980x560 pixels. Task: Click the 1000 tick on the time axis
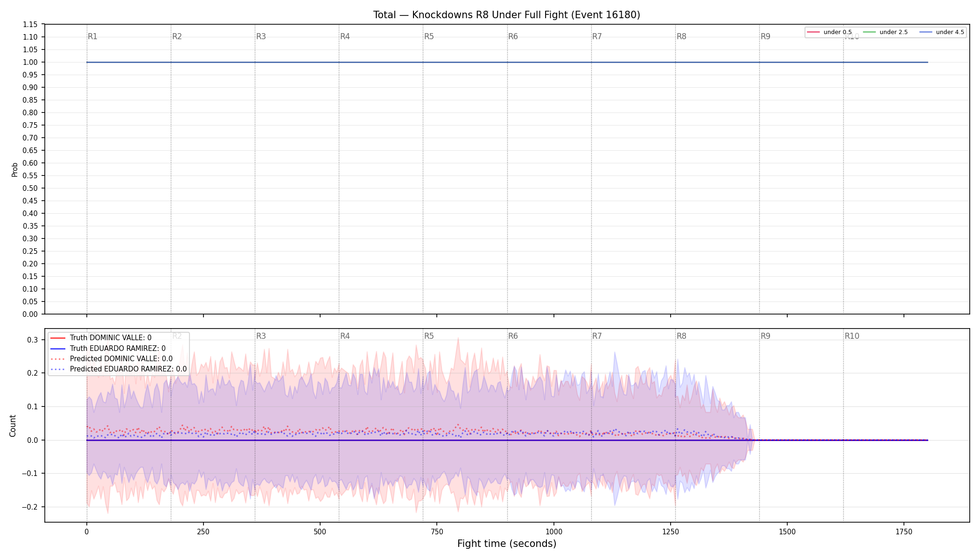click(554, 532)
